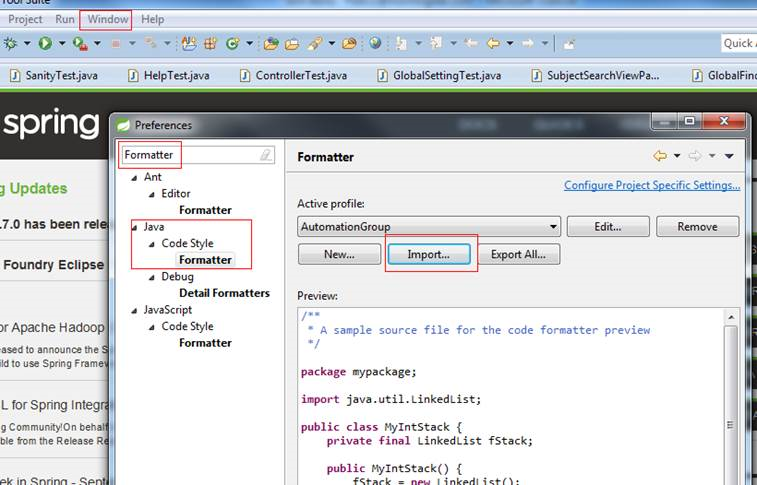Collapse Code Style under JavaScript
The width and height of the screenshot is (757, 485).
(152, 327)
